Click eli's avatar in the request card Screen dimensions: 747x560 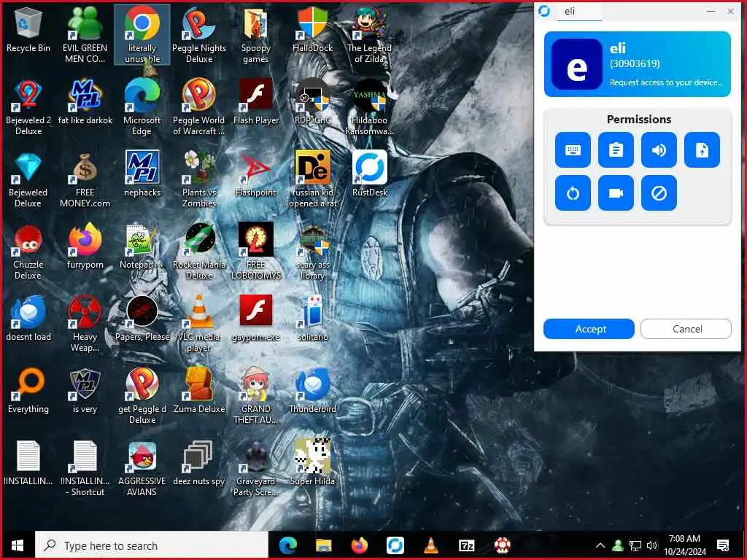pos(576,64)
